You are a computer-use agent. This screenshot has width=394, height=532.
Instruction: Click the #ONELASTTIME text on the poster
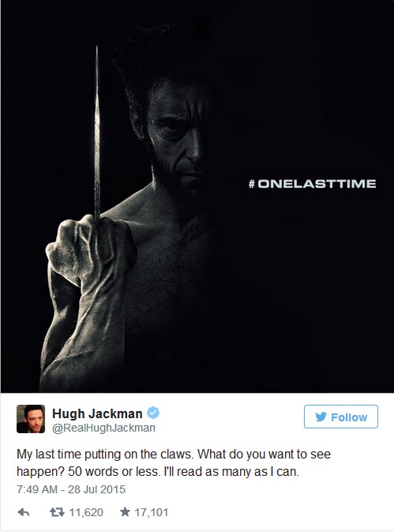coord(313,184)
